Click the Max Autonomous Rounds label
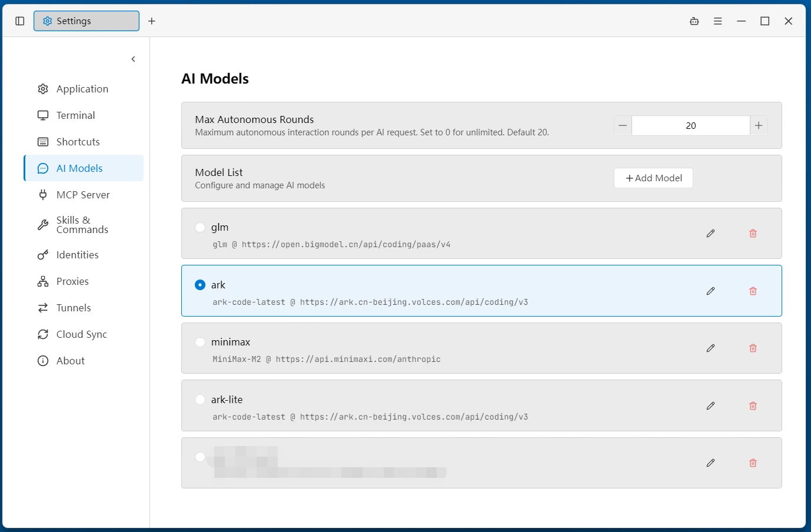Screen dimensions: 811x532 (x=254, y=119)
